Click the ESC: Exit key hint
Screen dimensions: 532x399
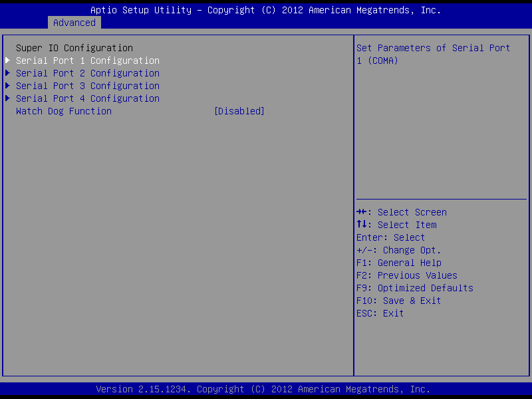(x=380, y=313)
